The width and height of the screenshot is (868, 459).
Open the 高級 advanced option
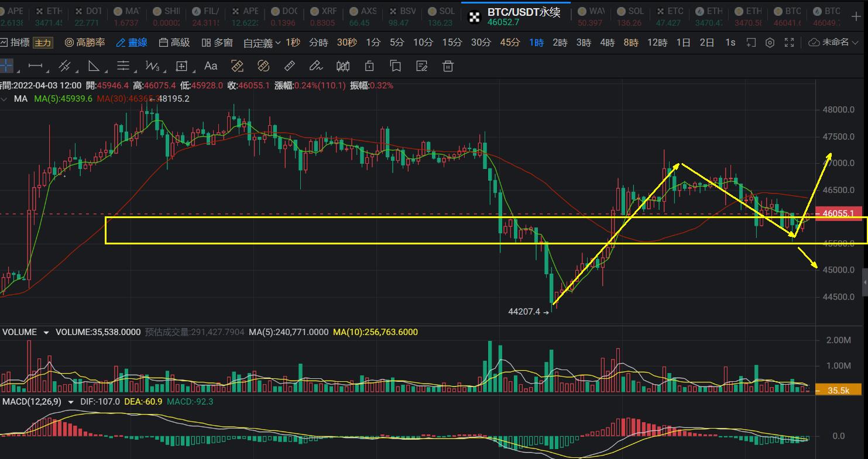click(174, 43)
